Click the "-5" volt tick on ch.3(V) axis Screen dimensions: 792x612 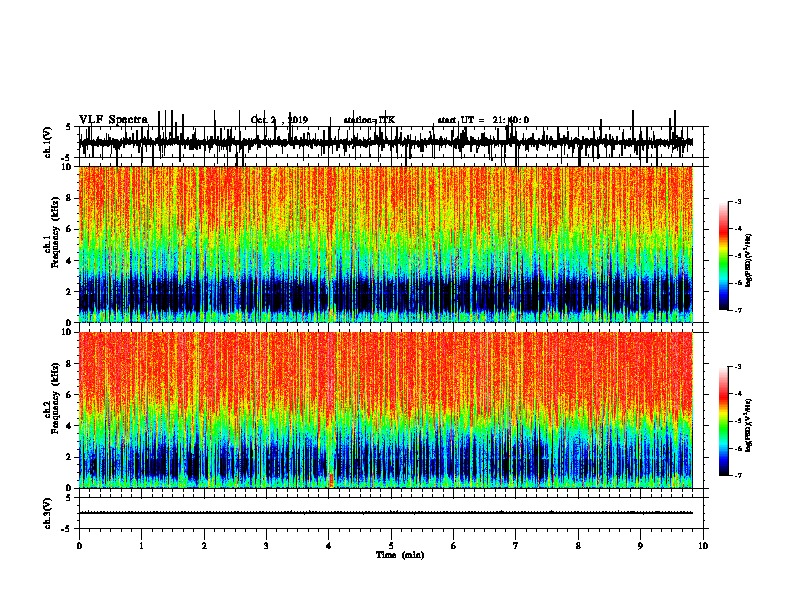click(x=67, y=529)
